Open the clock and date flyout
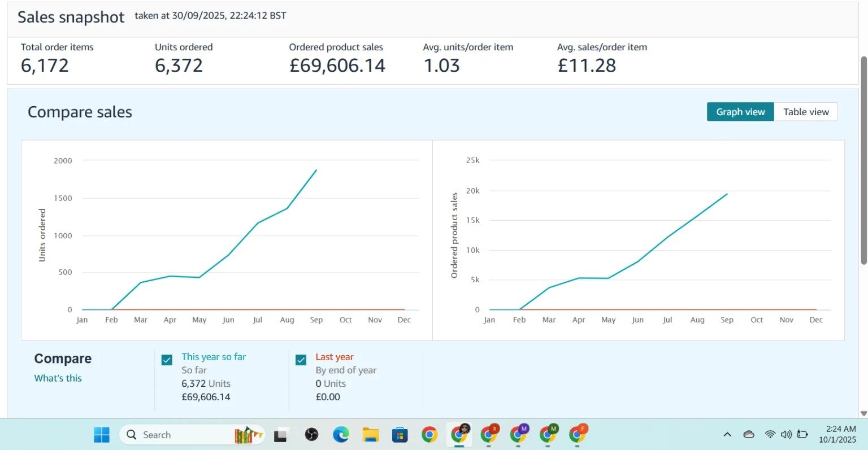This screenshot has height=450, width=868. point(837,434)
